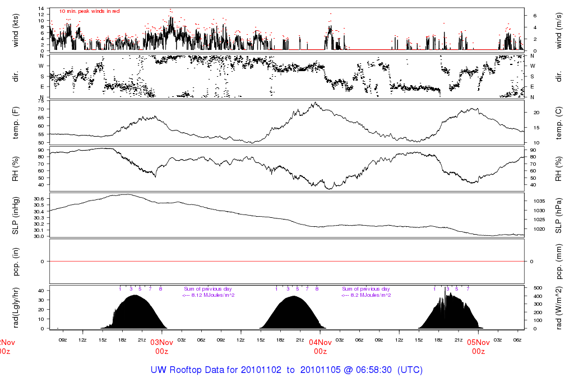Image resolution: width=574 pixels, height=392 pixels.
Task: Click the "10 min. peak winds in red" note
Action: (x=89, y=11)
